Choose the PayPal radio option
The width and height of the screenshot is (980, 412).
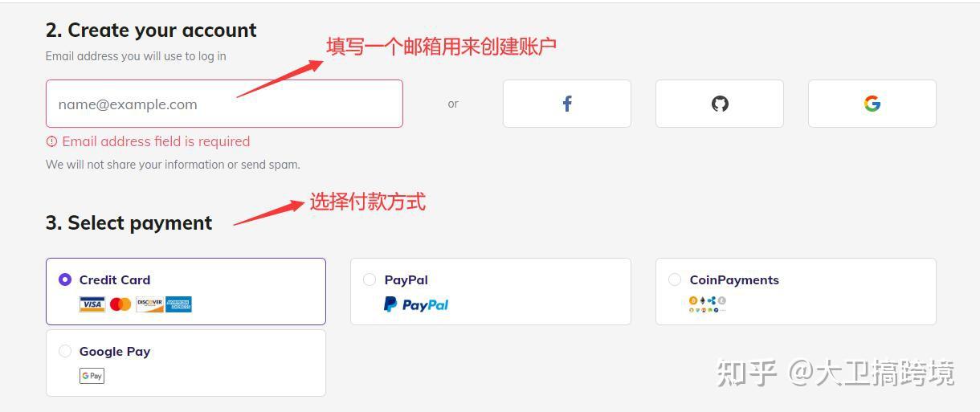coord(370,279)
